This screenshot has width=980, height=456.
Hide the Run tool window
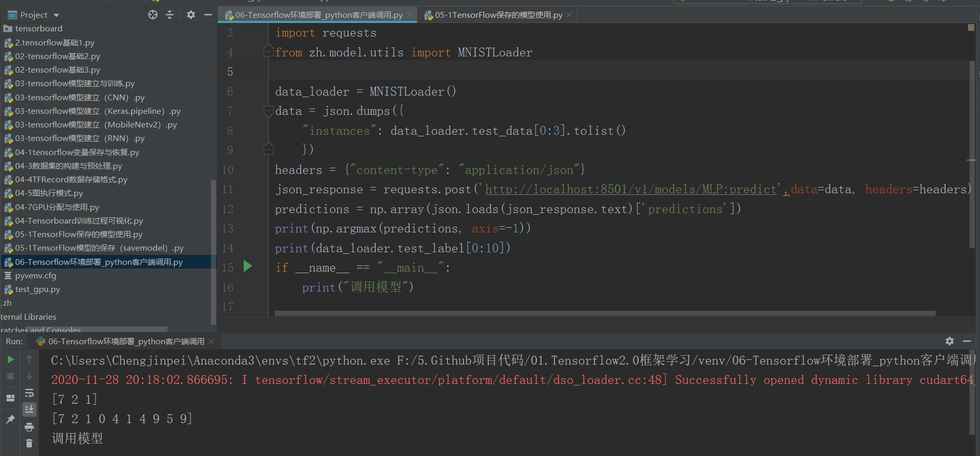pos(967,341)
